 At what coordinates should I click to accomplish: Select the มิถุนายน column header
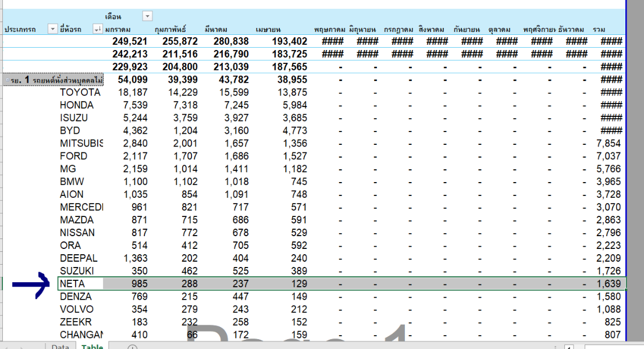coord(362,30)
